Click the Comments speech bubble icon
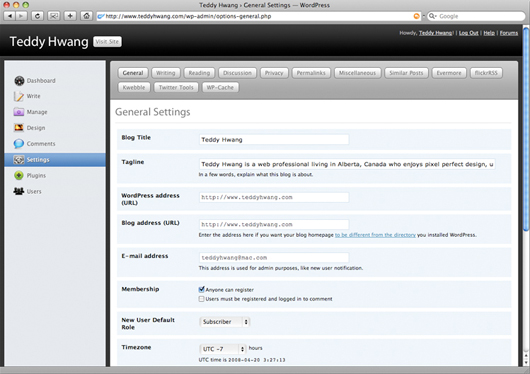This screenshot has height=374, width=530. pos(19,144)
